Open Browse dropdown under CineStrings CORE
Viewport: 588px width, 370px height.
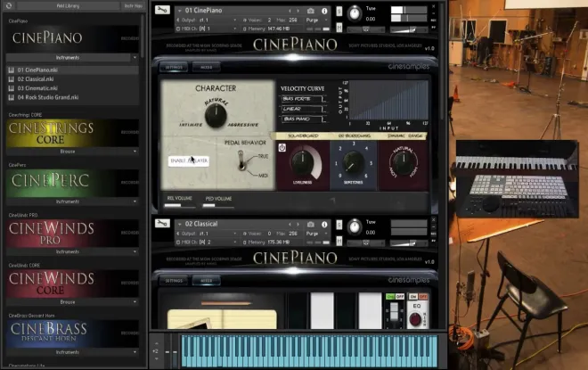pyautogui.click(x=72, y=152)
